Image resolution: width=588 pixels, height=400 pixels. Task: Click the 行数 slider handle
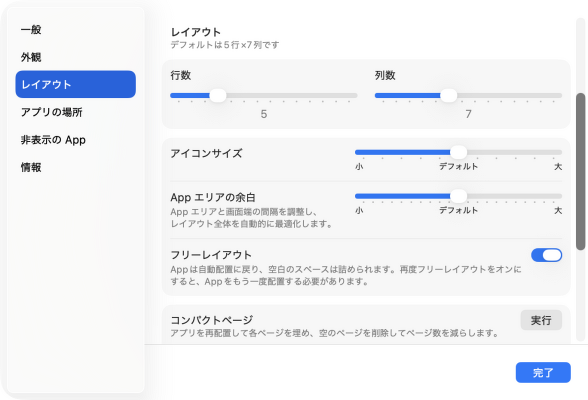coord(218,96)
